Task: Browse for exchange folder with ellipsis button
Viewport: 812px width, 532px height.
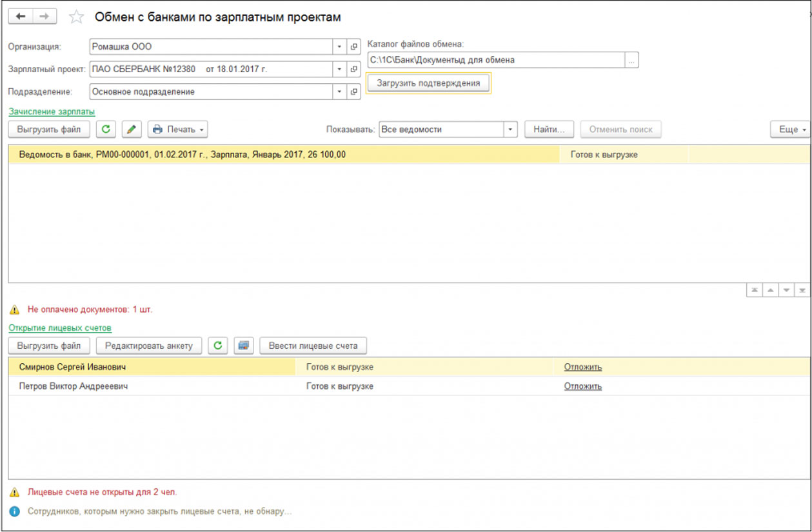Action: (x=631, y=60)
